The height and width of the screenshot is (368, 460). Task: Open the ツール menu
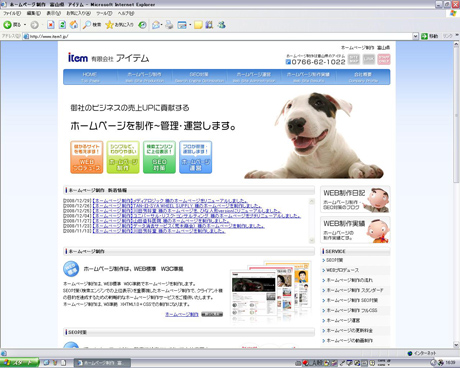[x=104, y=13]
